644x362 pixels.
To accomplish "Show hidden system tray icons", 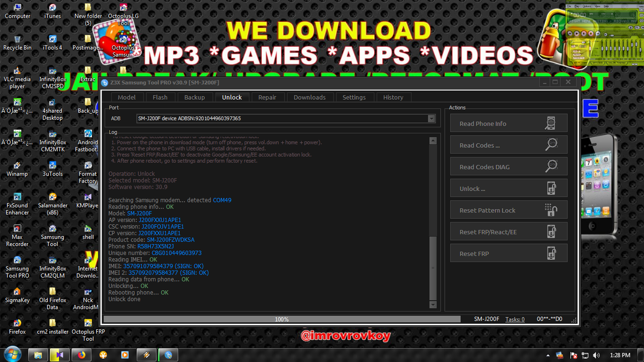I will coord(548,355).
